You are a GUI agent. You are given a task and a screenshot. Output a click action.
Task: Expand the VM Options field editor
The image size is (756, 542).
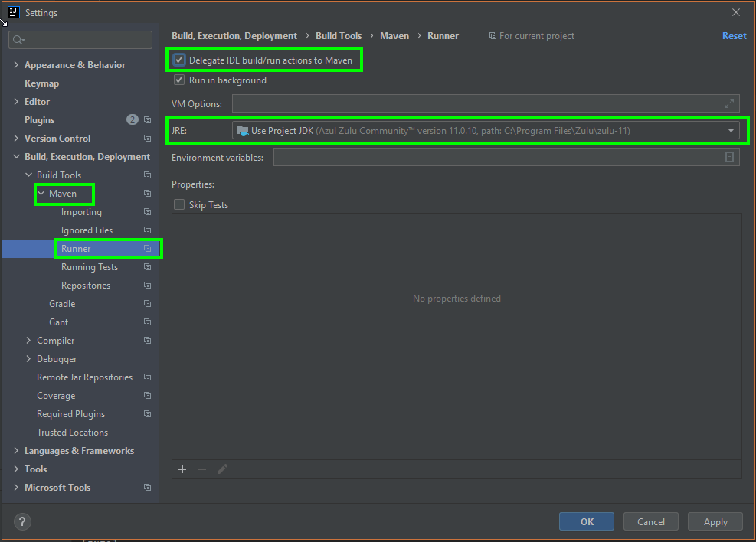[x=729, y=103]
